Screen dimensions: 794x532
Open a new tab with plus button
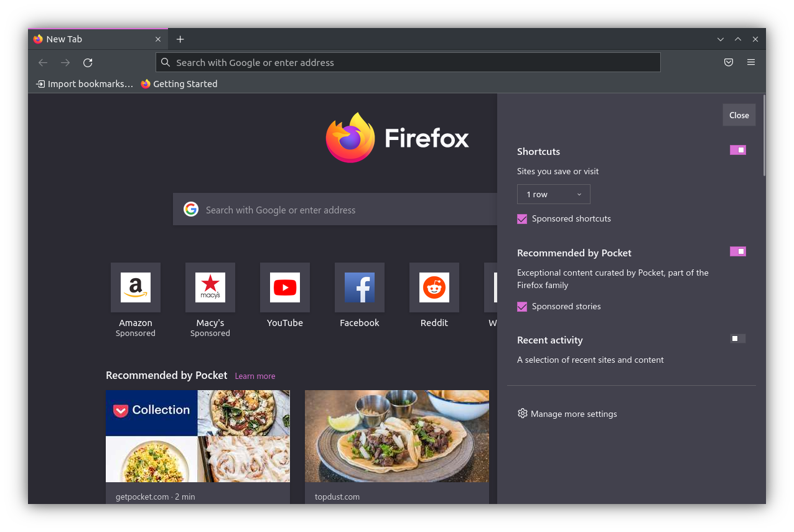[x=180, y=39]
